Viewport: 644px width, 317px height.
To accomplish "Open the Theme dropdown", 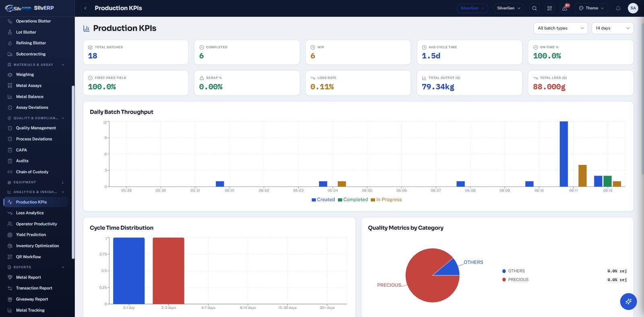I will tap(591, 8).
